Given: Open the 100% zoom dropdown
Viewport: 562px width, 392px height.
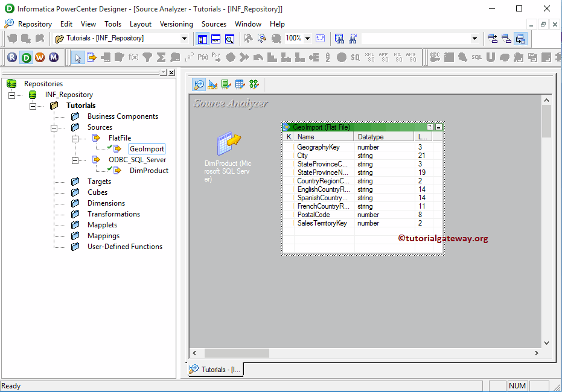Looking at the screenshot, I should 308,39.
